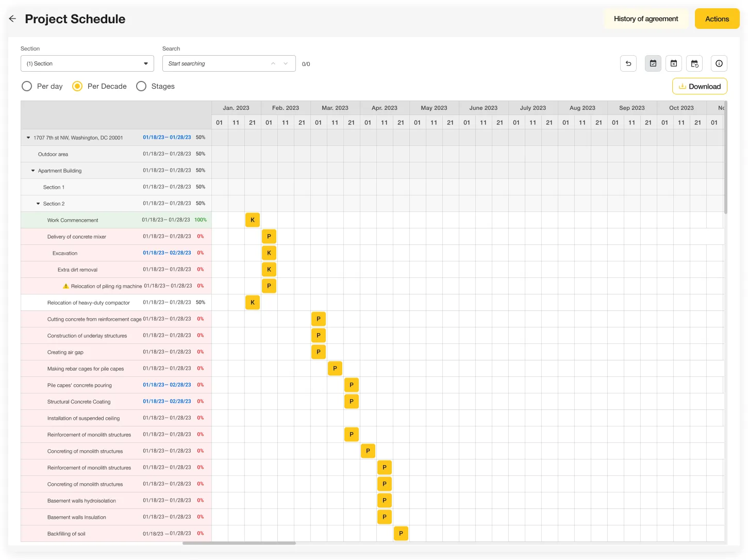Image resolution: width=748 pixels, height=560 pixels.
Task: Select the Creating air gap row label
Action: point(65,352)
